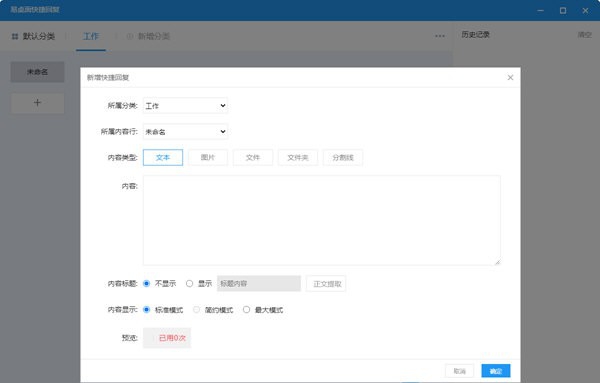Click the 标题内容 input field
600x383 pixels.
click(259, 284)
